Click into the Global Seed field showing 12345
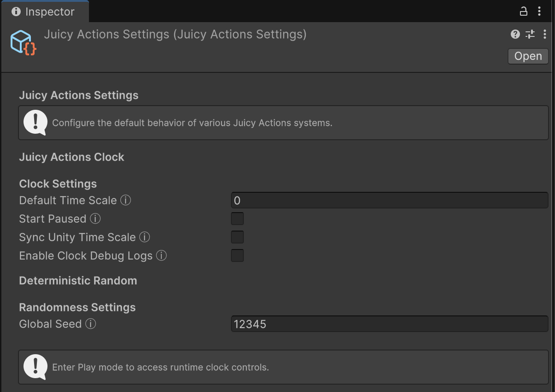Viewport: 555px width, 392px height. point(389,324)
